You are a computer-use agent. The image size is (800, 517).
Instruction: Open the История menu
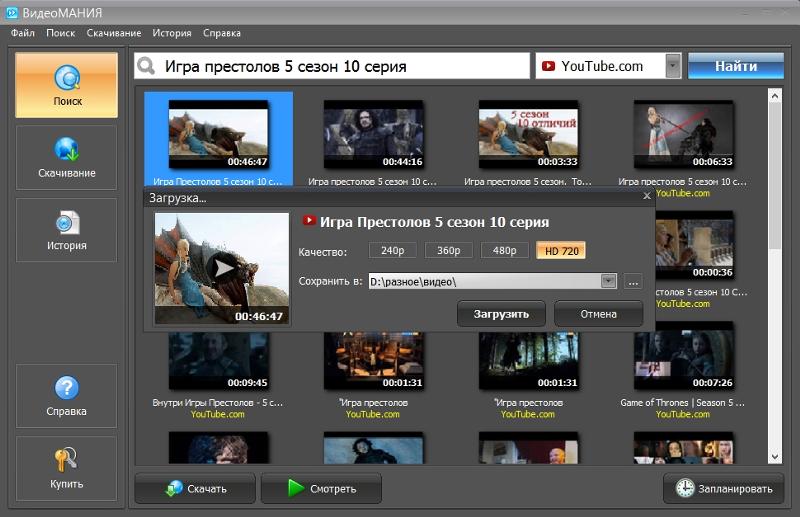172,33
